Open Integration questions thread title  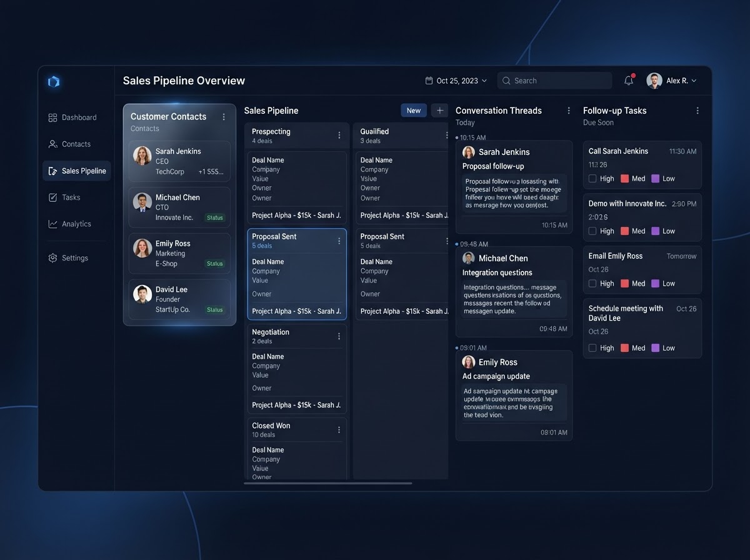point(497,272)
